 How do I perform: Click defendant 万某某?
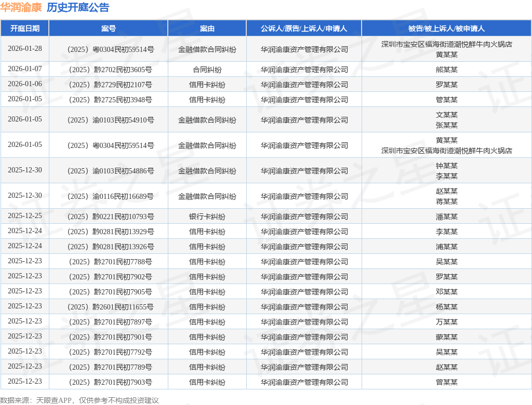(x=446, y=322)
